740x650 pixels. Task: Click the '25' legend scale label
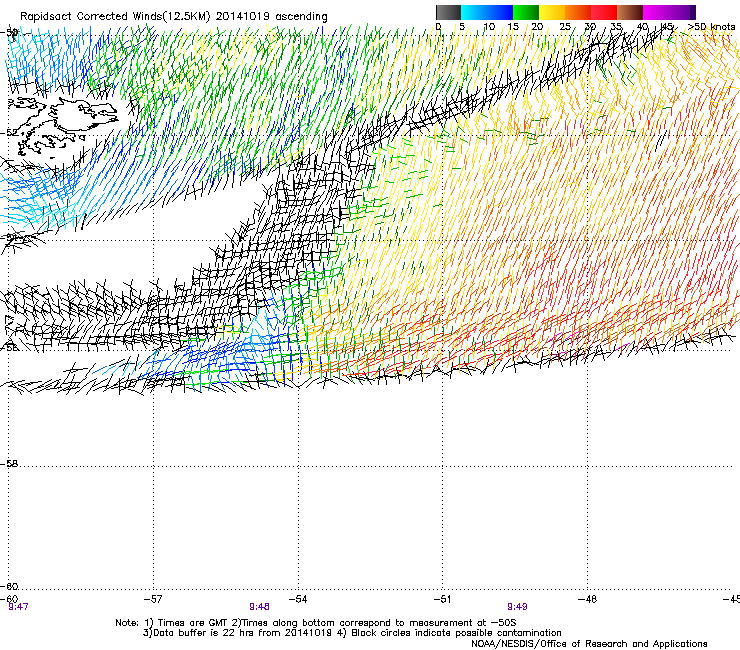tap(565, 27)
